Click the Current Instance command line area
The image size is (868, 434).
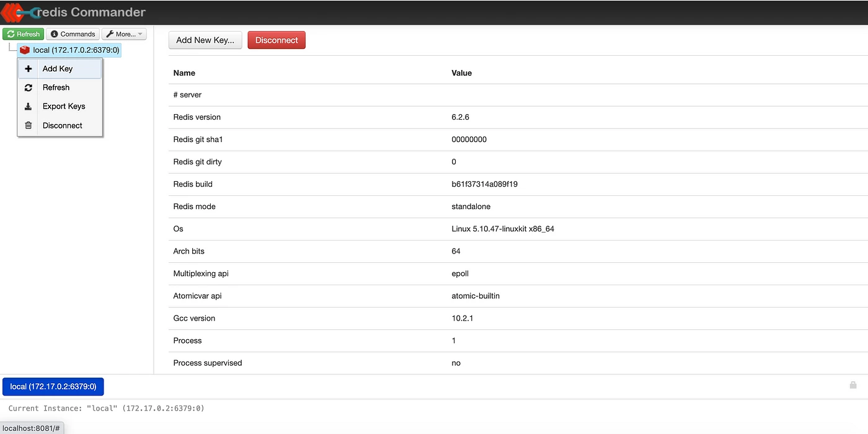[248, 408]
